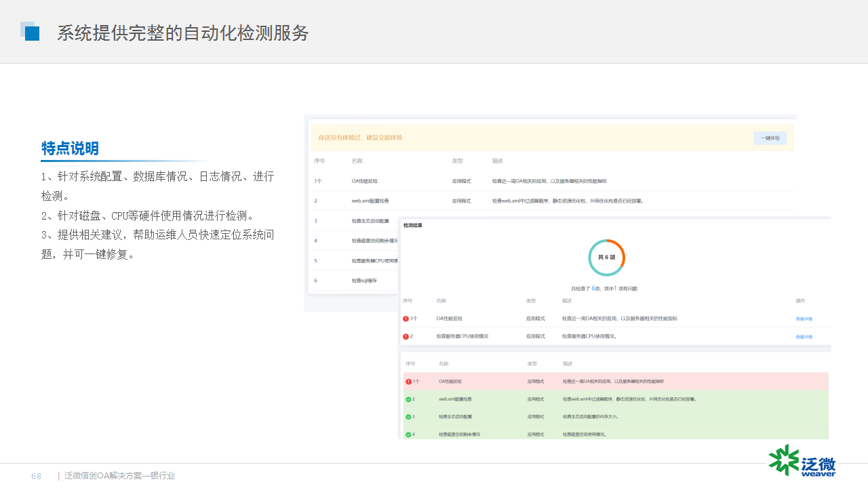Click the 共6项 donut progress chart
868x488 pixels.
tap(606, 258)
